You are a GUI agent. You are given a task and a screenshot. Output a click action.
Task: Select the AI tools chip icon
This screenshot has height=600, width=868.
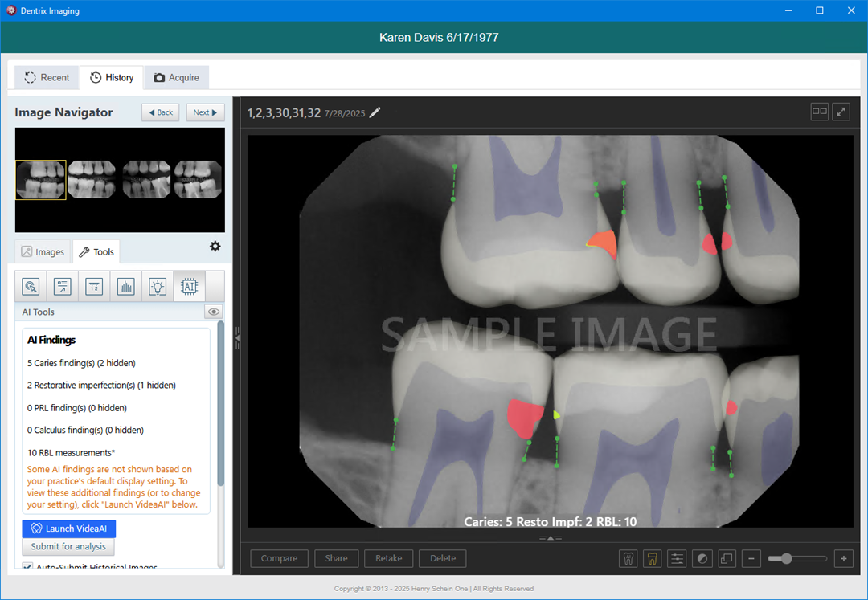[190, 286]
